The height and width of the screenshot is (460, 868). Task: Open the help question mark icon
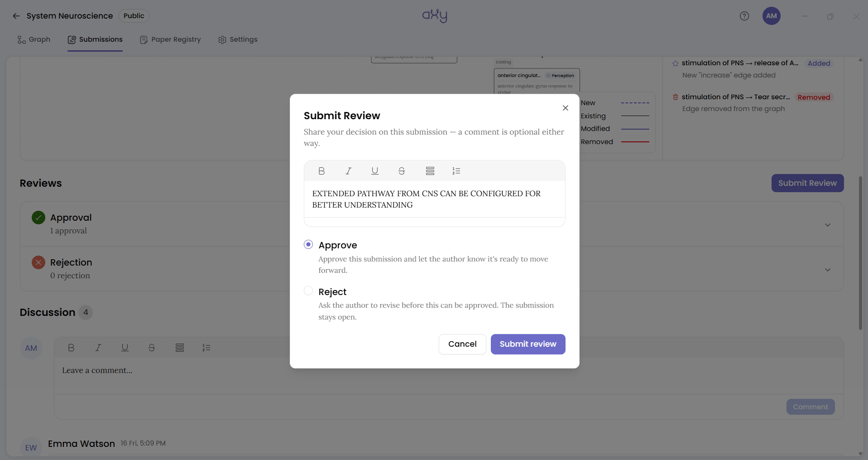[x=744, y=16]
